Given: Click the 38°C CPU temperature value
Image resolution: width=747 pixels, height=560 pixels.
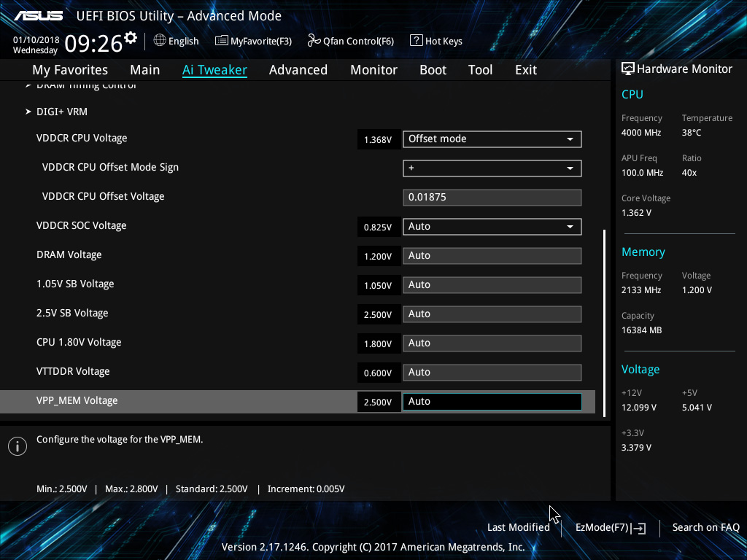Looking at the screenshot, I should (x=692, y=133).
